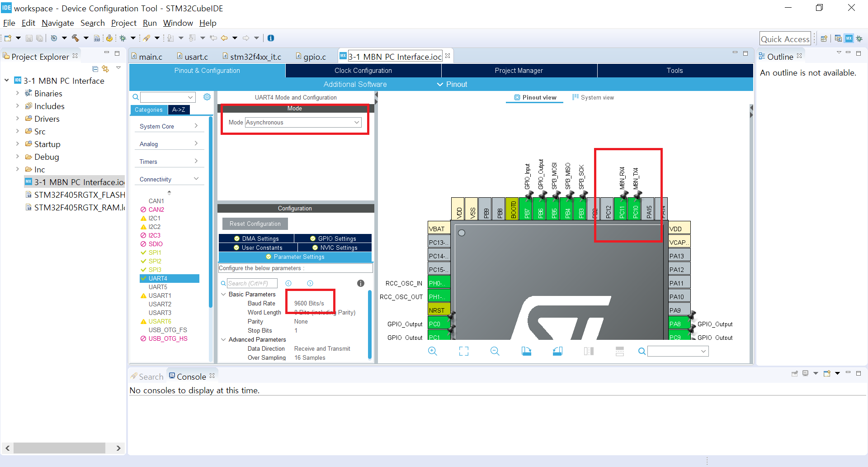Collapse the Advanced Parameters group
The image size is (868, 467).
223,339
